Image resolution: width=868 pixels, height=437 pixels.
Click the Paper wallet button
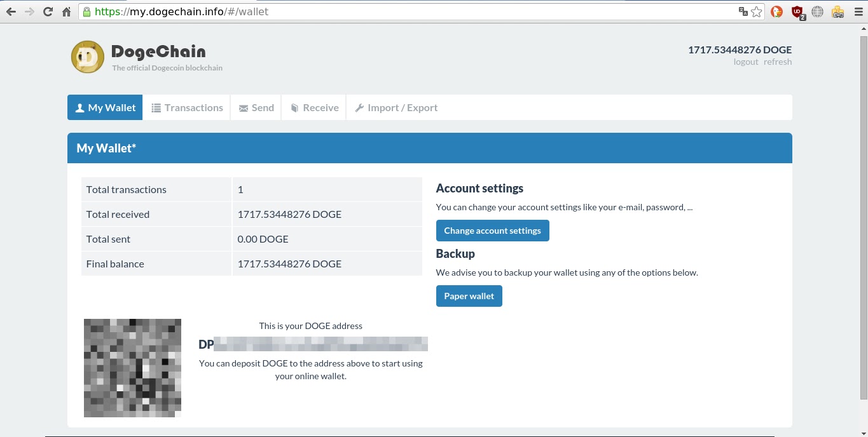tap(469, 296)
